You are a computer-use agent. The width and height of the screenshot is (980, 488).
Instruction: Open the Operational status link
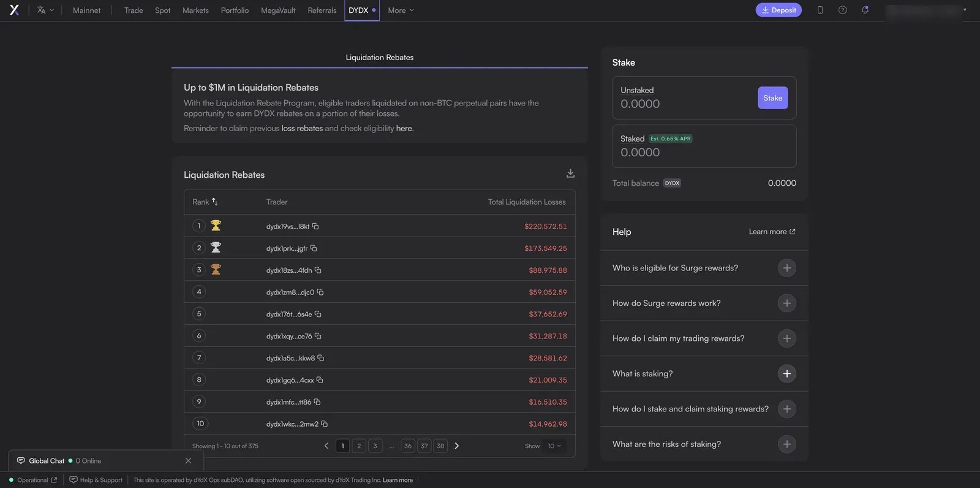(x=33, y=480)
